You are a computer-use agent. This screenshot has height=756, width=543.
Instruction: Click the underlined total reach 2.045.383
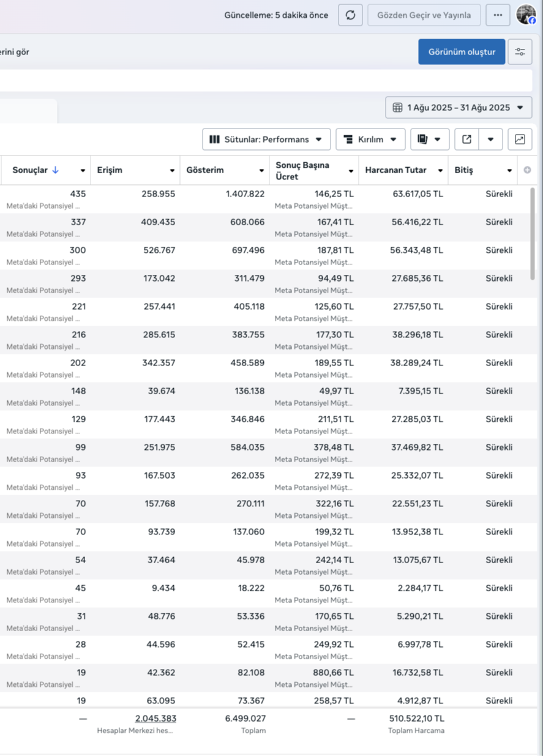click(155, 719)
